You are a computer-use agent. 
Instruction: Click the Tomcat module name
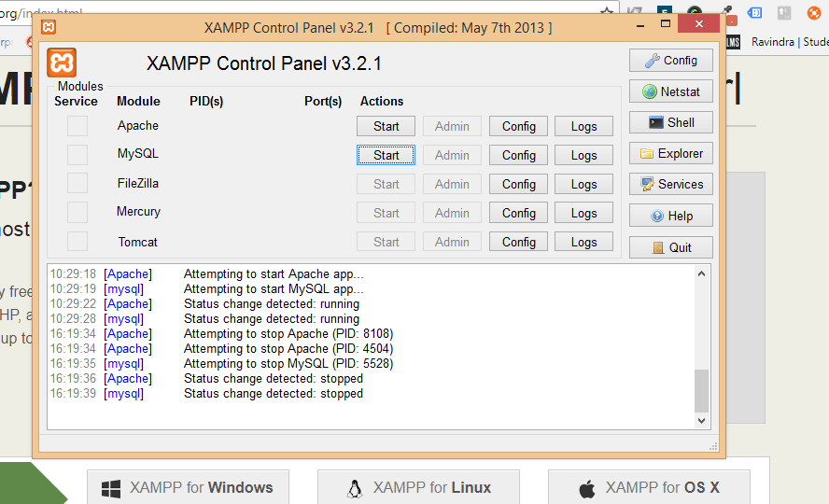137,242
